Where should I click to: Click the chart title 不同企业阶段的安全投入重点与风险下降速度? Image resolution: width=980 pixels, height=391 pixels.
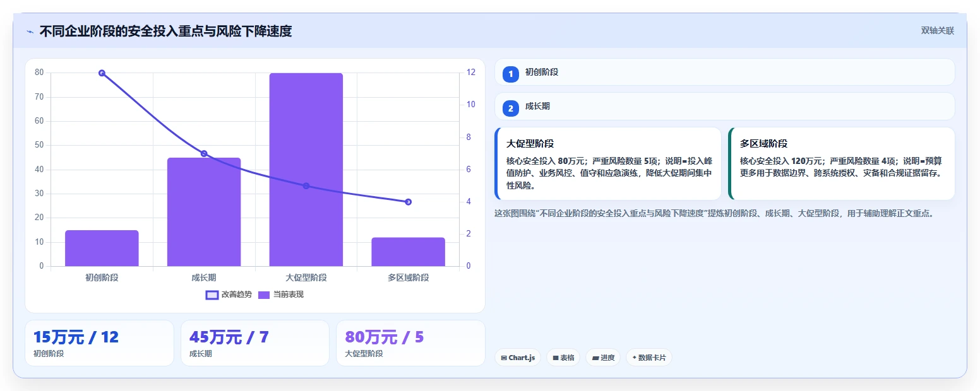[x=165, y=32]
